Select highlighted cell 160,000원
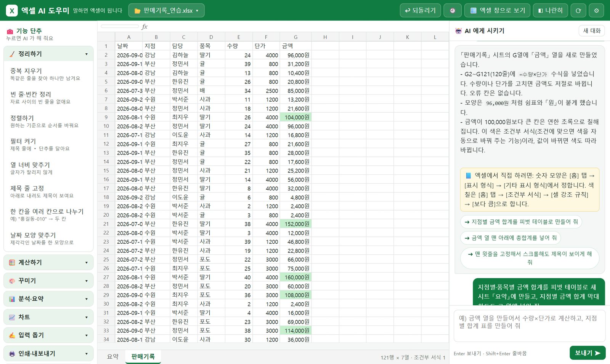610x364 pixels. click(295, 277)
